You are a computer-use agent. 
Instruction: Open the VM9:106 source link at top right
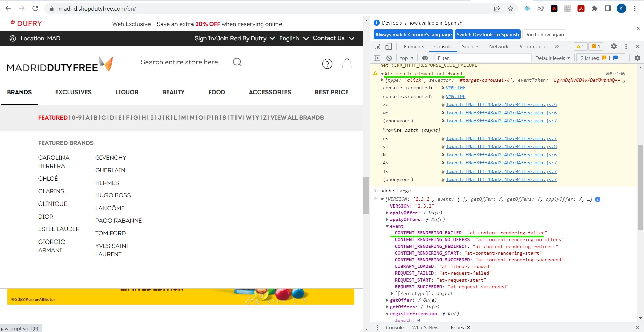[615, 74]
